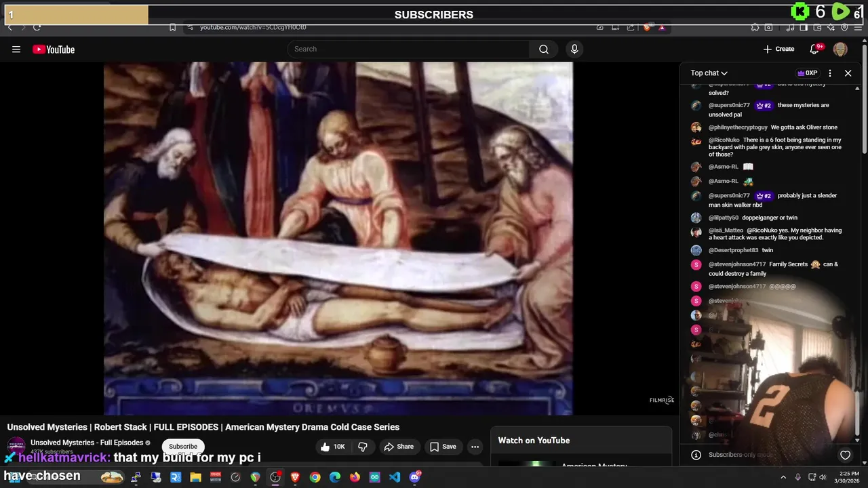
Task: Open Firefox from the taskbar
Action: pos(355,477)
